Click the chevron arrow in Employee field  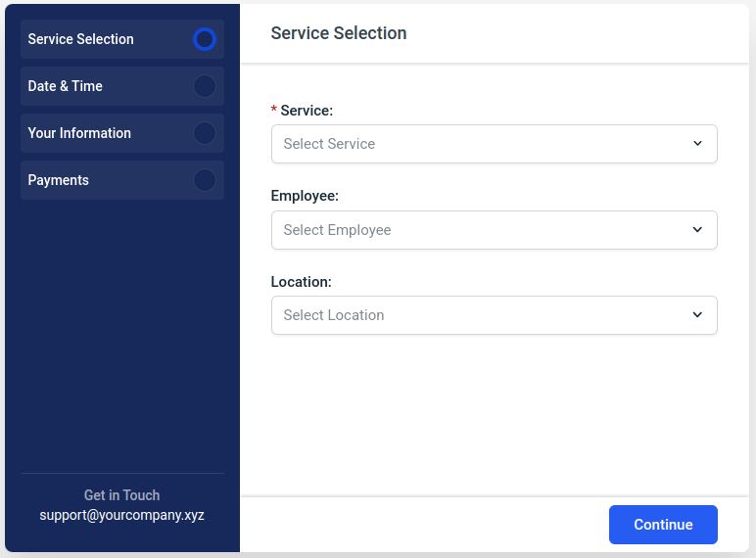(x=697, y=230)
